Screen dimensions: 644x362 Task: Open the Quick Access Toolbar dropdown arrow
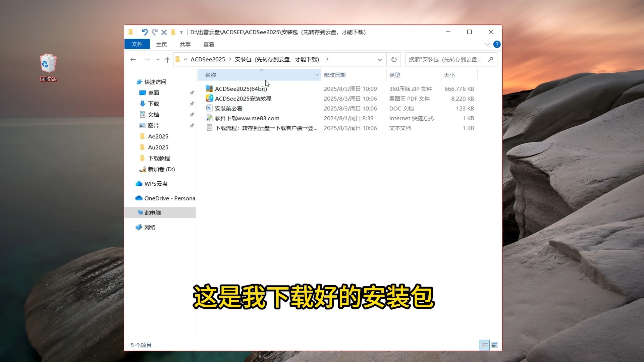181,32
